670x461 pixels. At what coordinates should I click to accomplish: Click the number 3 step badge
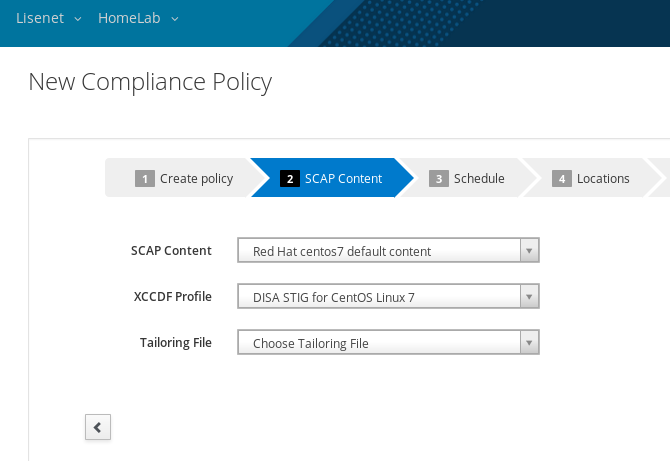(439, 179)
